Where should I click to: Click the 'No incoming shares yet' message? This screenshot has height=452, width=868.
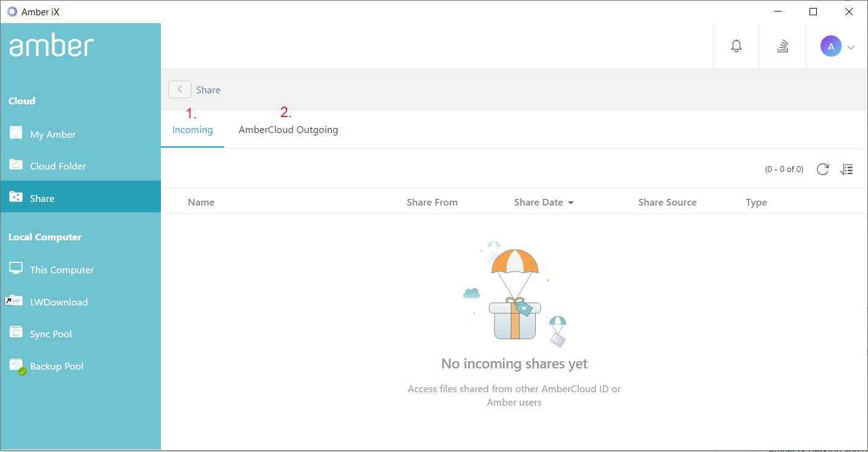514,364
